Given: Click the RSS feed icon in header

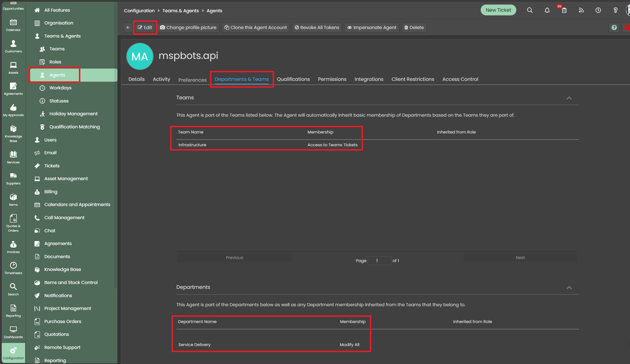Looking at the screenshot, I should pyautogui.click(x=581, y=10).
